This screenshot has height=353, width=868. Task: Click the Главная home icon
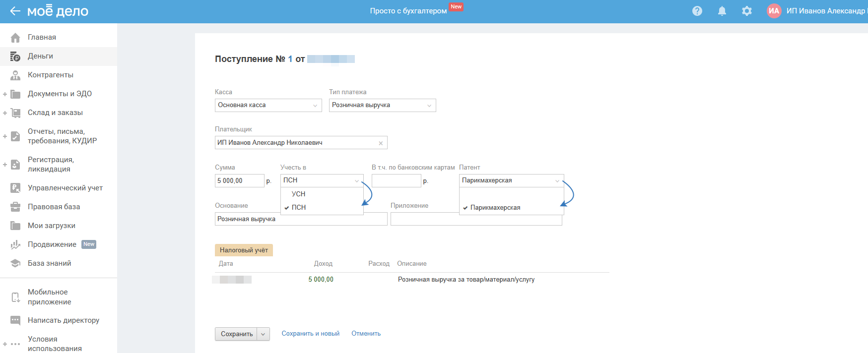(15, 38)
